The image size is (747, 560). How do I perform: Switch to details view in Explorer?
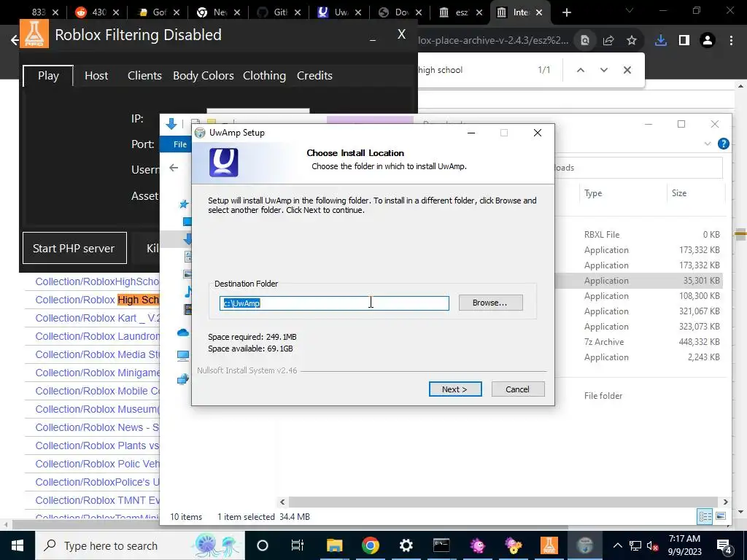click(x=705, y=516)
